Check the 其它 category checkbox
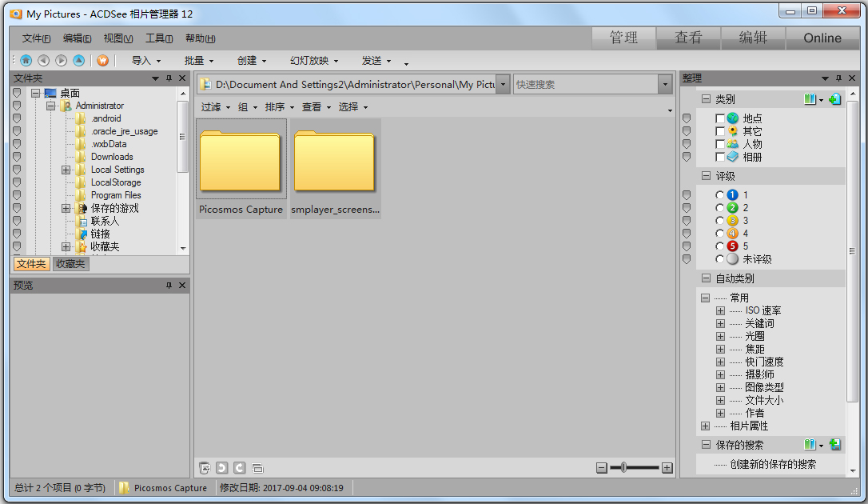The width and height of the screenshot is (868, 504). coord(719,131)
